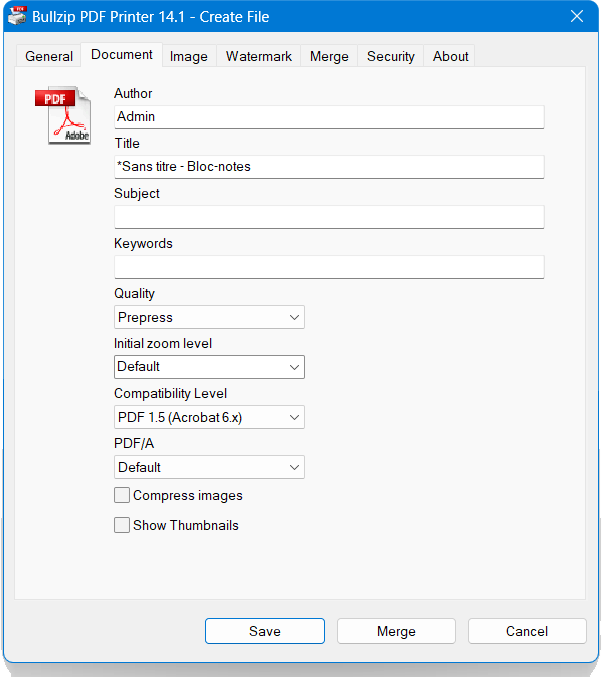Open the About tab
The image size is (602, 677).
450,56
